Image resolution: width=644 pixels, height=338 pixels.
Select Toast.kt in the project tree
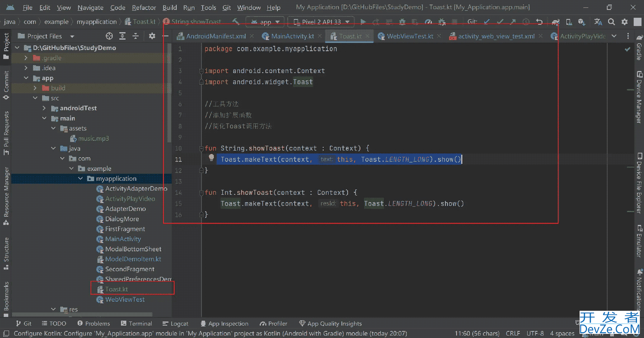[116, 289]
